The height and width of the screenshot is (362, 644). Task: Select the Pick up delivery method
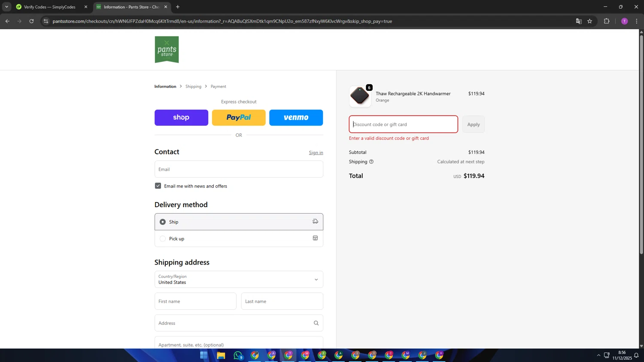tap(239, 238)
